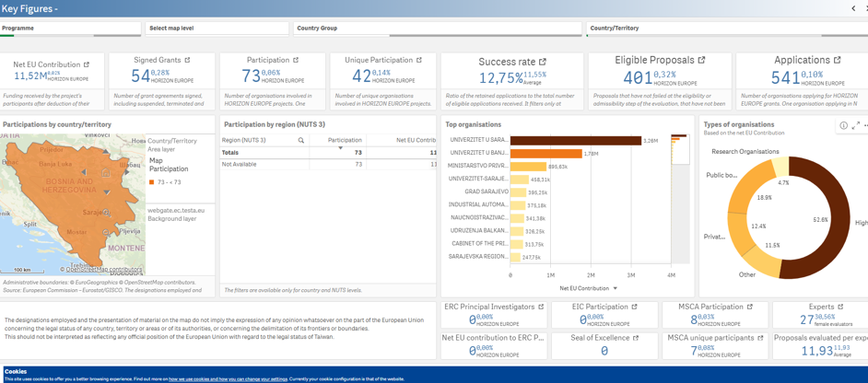The width and height of the screenshot is (868, 383).
Task: Sort table by the Participation column header
Action: click(x=345, y=141)
